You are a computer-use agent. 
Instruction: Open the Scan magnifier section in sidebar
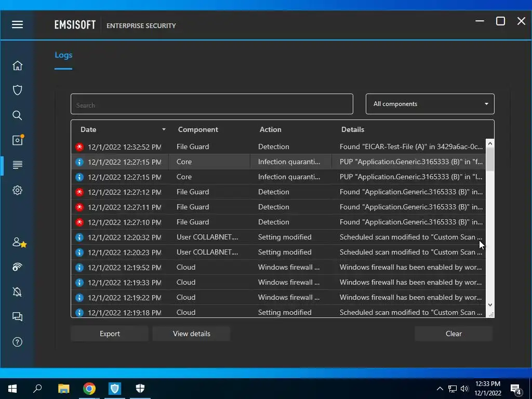coord(17,115)
